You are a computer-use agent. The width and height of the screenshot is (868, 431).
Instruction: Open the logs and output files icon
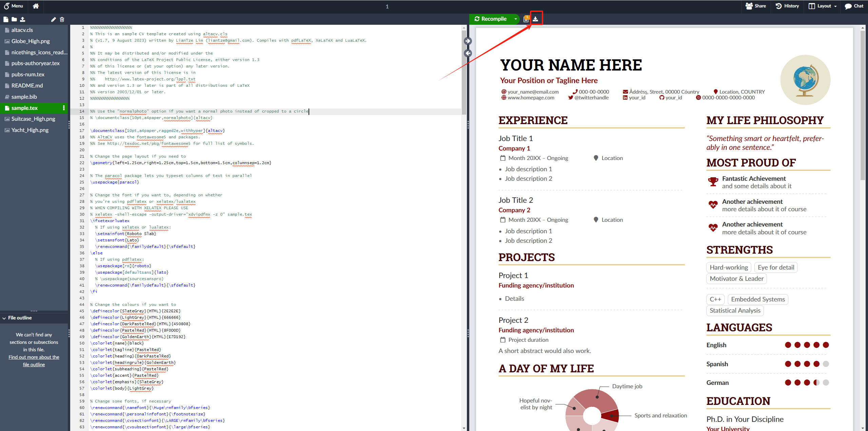pyautogui.click(x=526, y=19)
